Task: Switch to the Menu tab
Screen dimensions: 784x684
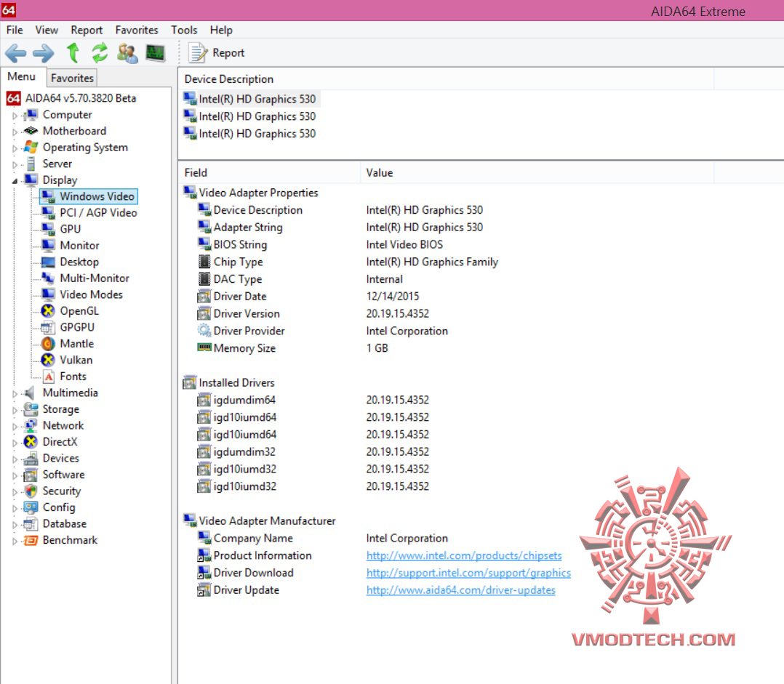Action: [x=22, y=76]
